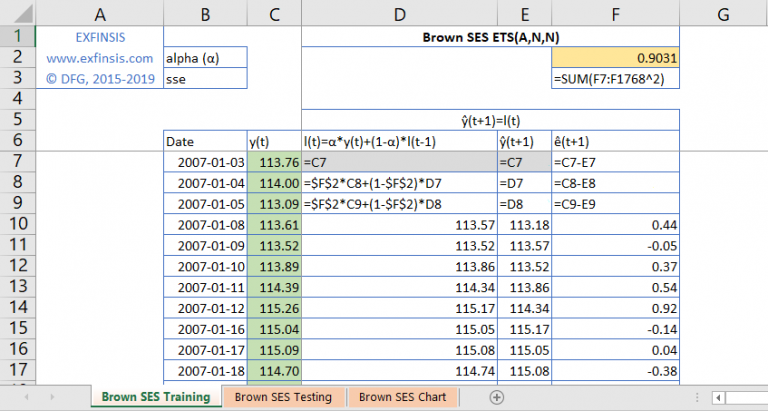Switch to Brown SES Testing tab
The height and width of the screenshot is (411, 768).
pos(285,397)
